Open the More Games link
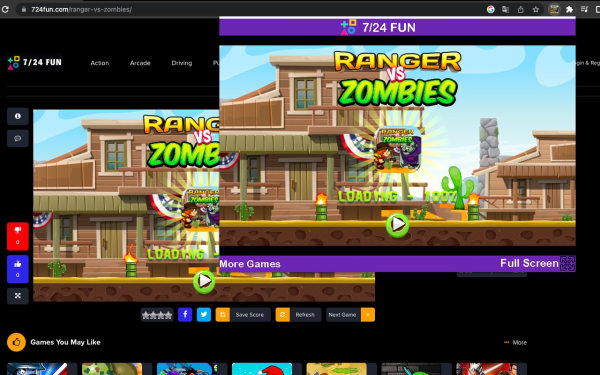Viewport: 600px width, 375px height. 250,264
